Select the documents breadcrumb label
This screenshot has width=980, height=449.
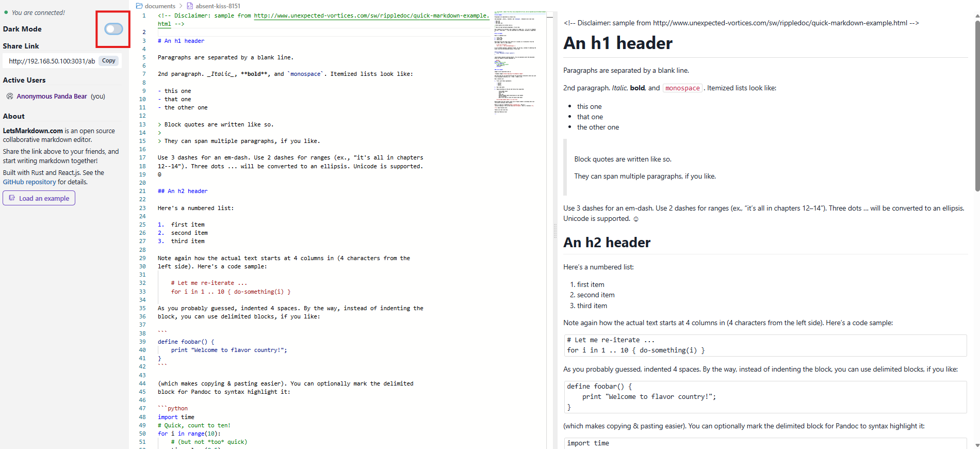[x=160, y=6]
